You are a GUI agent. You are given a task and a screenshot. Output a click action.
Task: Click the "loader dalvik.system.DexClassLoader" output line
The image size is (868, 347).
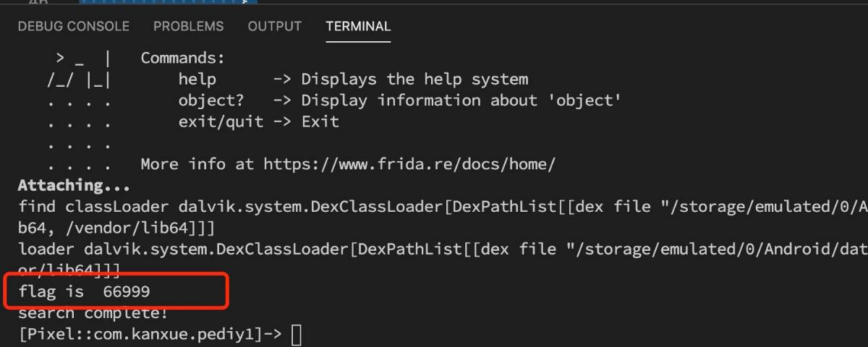click(443, 249)
